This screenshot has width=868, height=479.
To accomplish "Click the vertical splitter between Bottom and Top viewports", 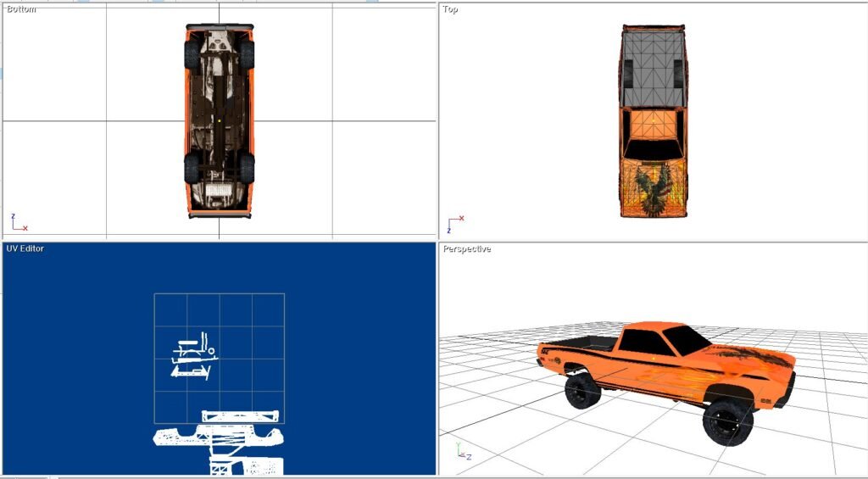I will (x=437, y=119).
